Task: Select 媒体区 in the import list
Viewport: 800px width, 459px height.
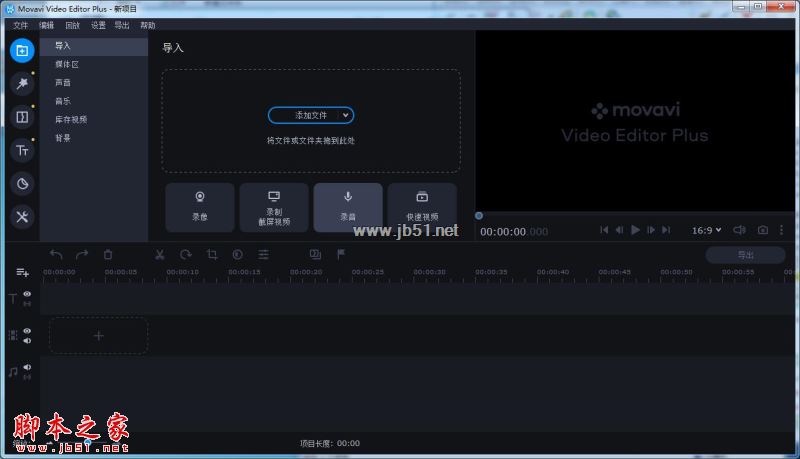Action: 94,64
